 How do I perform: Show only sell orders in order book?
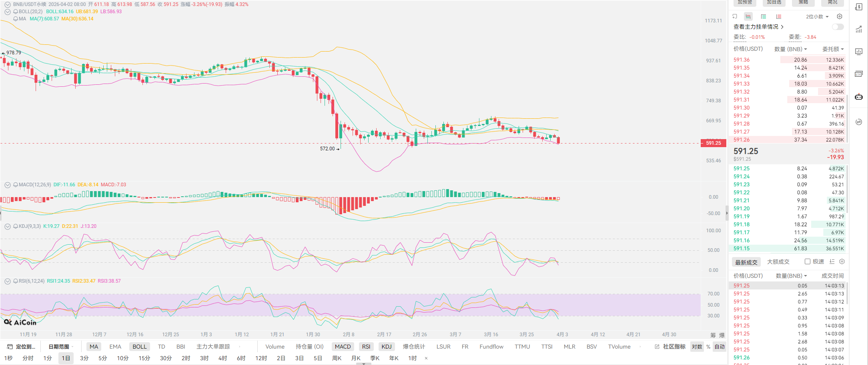[778, 16]
